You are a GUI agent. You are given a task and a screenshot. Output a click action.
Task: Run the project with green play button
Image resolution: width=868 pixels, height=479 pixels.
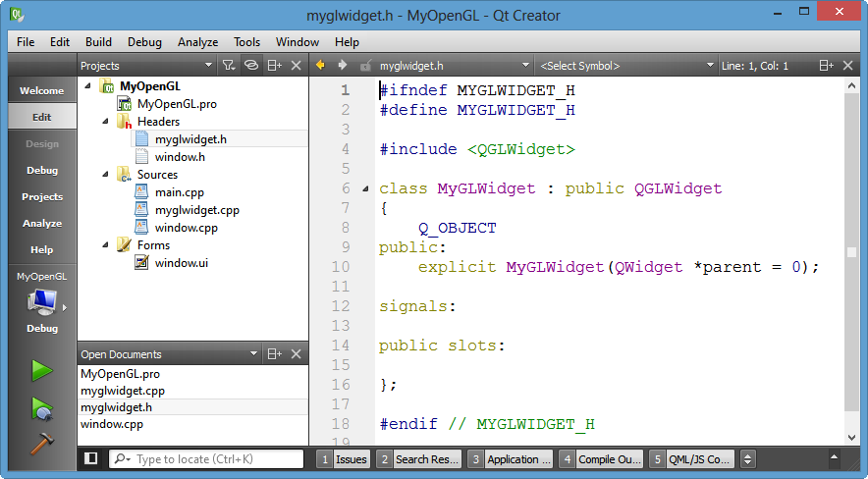click(x=42, y=371)
